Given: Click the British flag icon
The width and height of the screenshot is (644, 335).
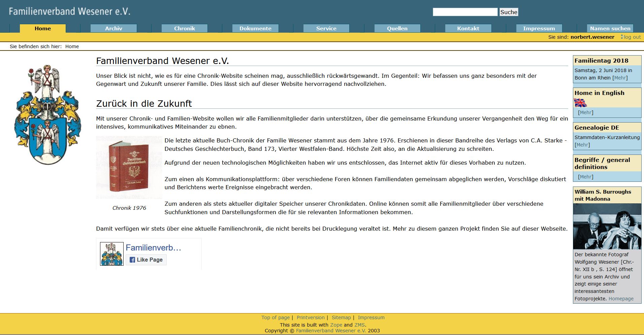Looking at the screenshot, I should point(580,103).
